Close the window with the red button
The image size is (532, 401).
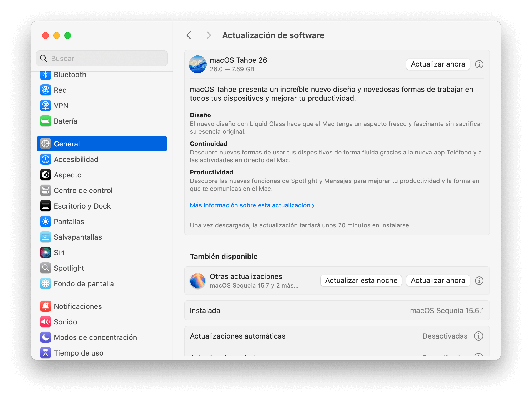point(46,35)
